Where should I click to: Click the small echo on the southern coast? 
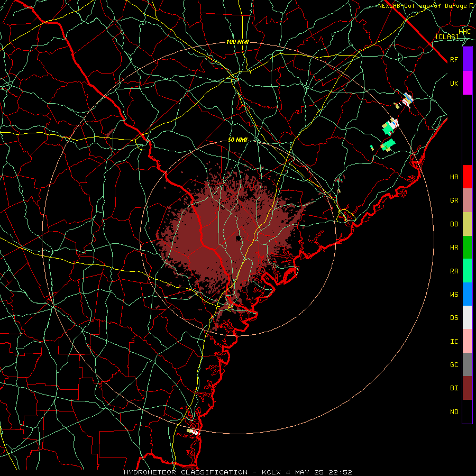(x=193, y=431)
